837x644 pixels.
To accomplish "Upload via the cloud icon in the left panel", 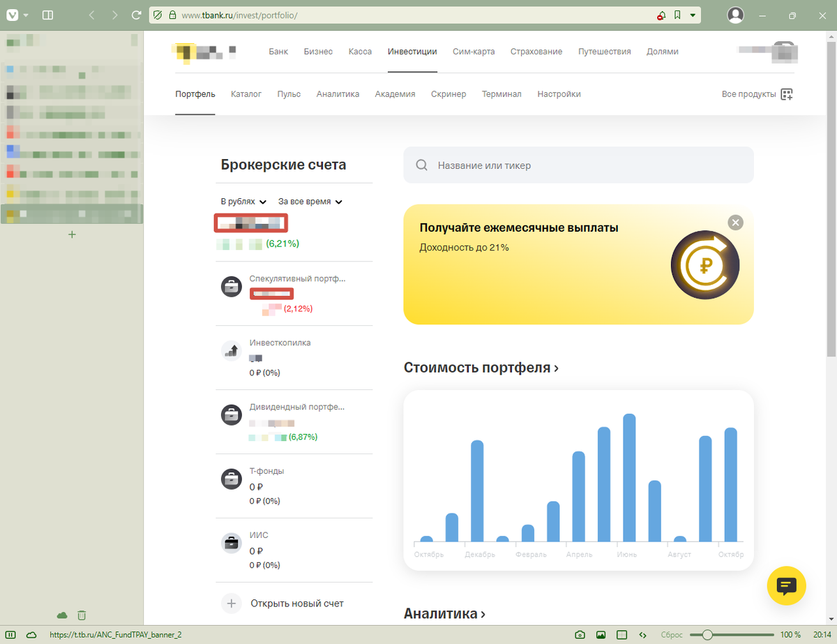I will [x=61, y=615].
